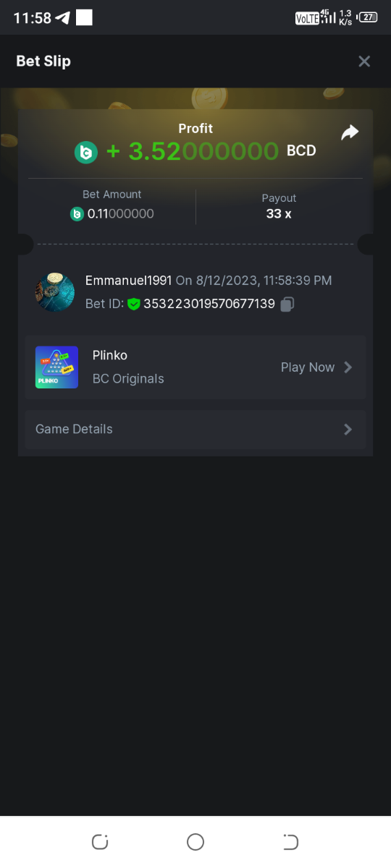Screen dimensions: 391x868
Task: Tap the BCD coin icon by profit
Action: (x=86, y=152)
